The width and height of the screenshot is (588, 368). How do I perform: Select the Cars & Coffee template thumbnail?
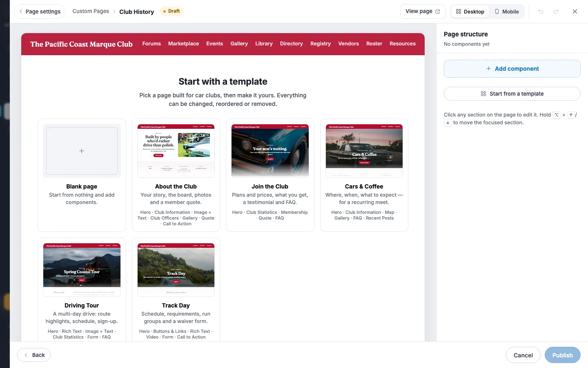point(364,151)
